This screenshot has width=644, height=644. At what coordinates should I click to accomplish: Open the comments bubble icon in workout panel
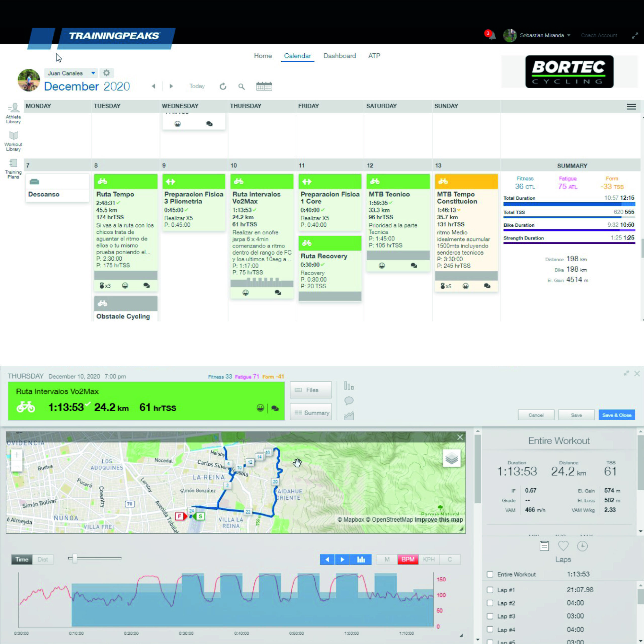pyautogui.click(x=349, y=401)
